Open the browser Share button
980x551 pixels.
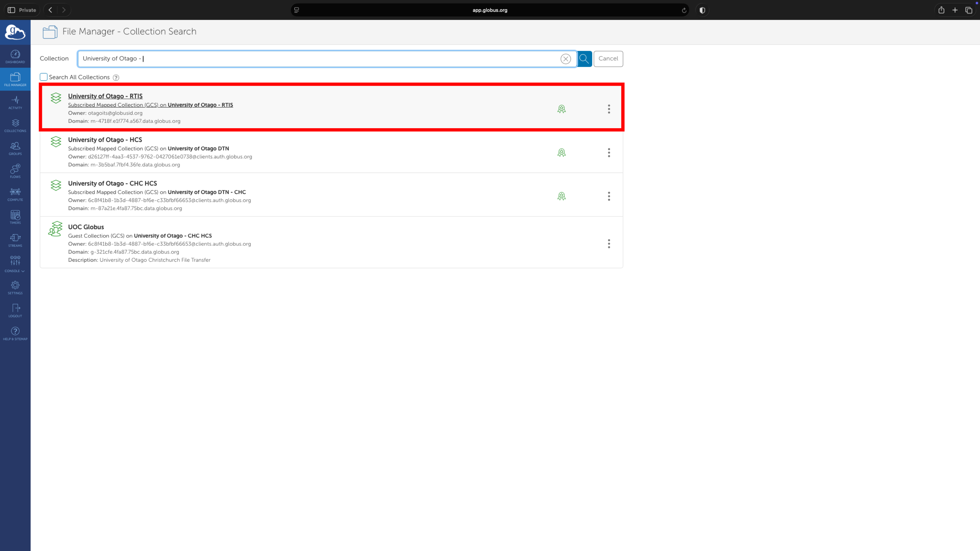[x=941, y=10]
